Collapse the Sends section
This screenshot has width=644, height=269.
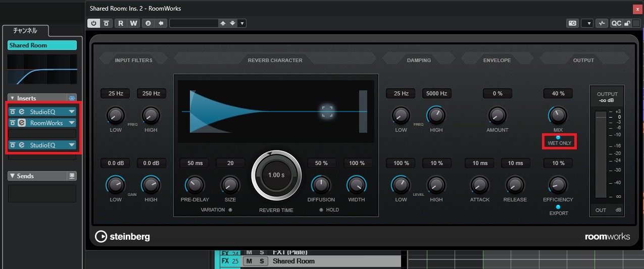[x=12, y=176]
